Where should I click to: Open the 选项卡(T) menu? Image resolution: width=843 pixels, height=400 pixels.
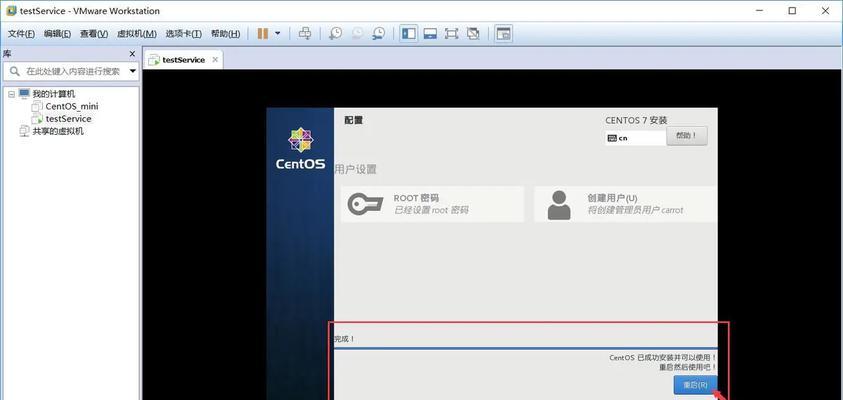tap(183, 34)
